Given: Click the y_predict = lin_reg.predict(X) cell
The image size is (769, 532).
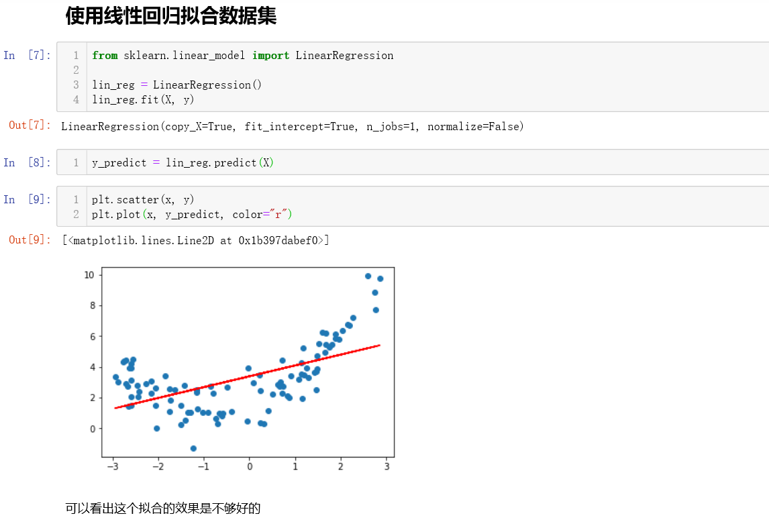Looking at the screenshot, I should coord(413,162).
